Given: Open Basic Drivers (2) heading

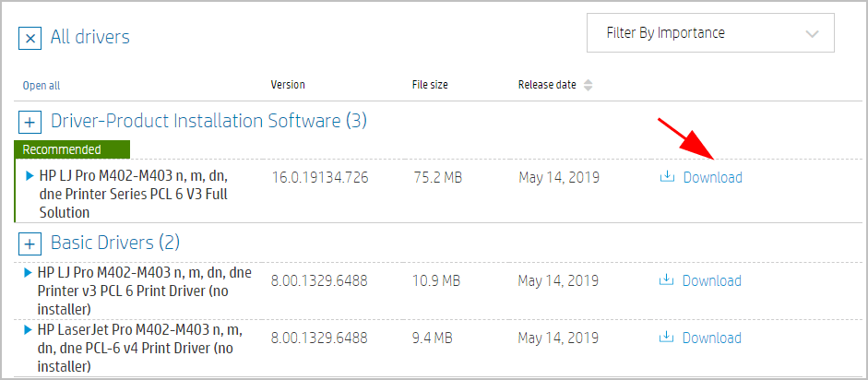Looking at the screenshot, I should tap(115, 243).
